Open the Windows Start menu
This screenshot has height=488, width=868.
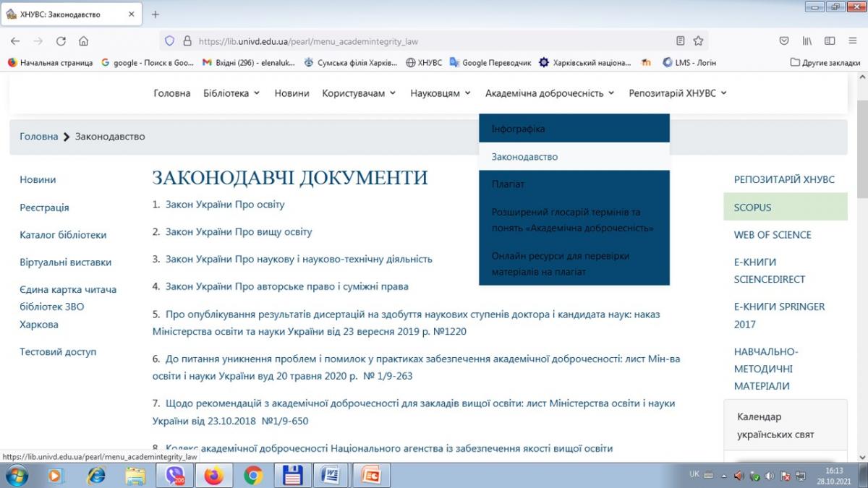pos(16,475)
